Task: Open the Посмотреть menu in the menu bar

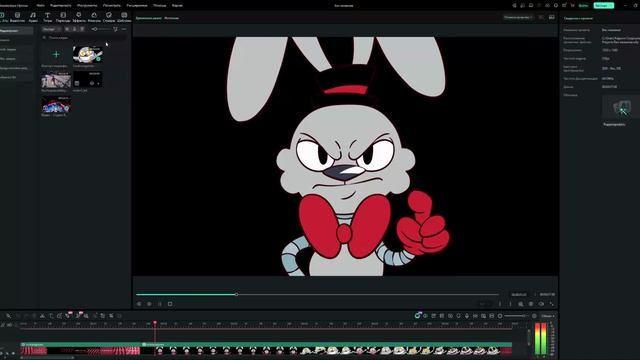Action: pyautogui.click(x=111, y=5)
